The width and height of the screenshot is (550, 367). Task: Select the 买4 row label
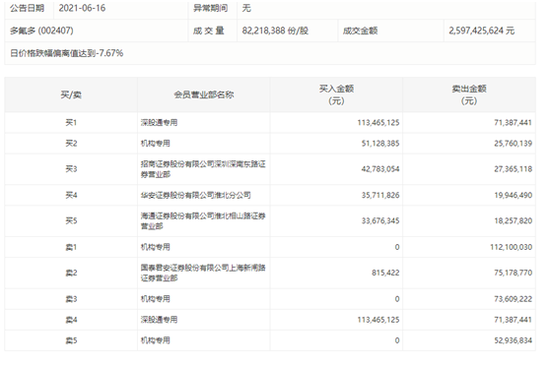pos(71,195)
